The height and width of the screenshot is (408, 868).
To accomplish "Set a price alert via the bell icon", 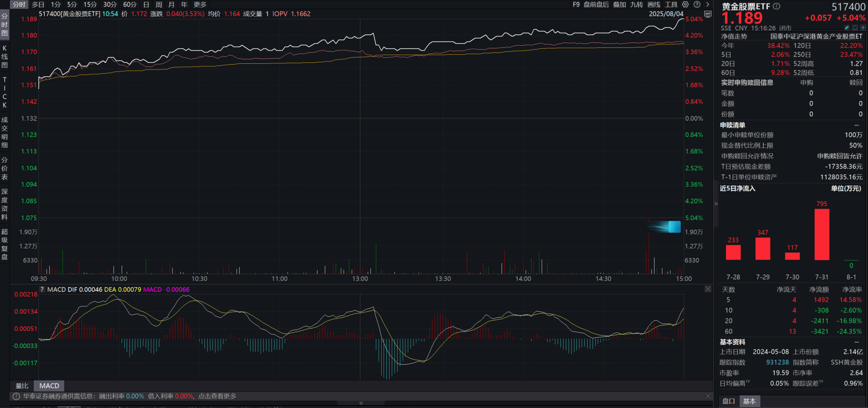I will point(855,28).
